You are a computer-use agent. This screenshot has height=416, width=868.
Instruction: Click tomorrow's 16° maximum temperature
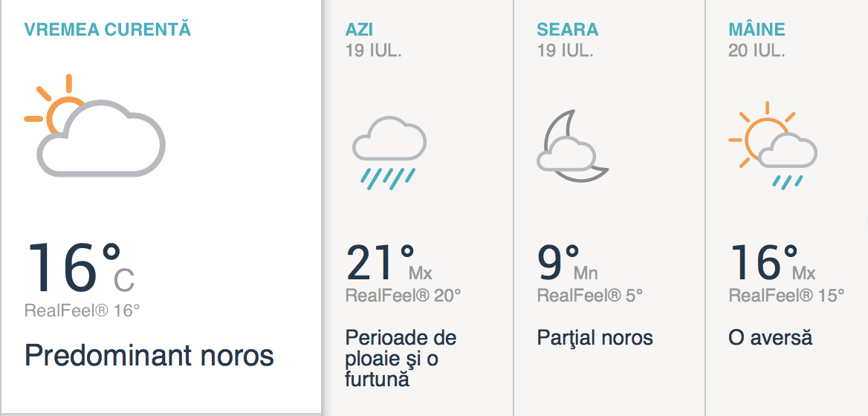[771, 263]
